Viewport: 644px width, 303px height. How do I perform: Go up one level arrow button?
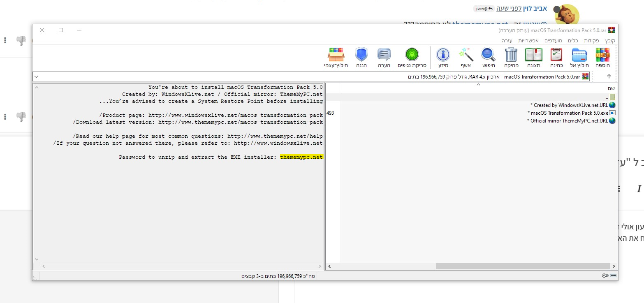[609, 76]
